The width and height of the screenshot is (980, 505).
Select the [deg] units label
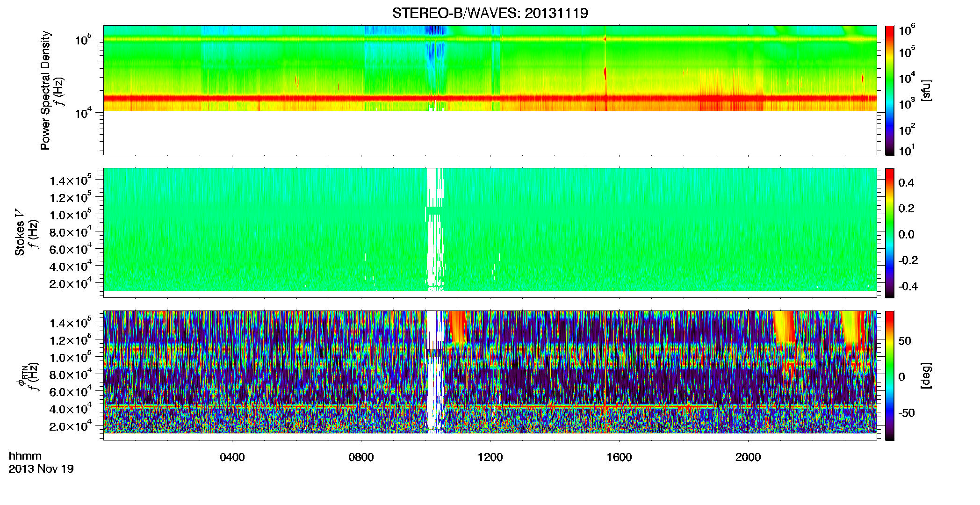[x=926, y=375]
